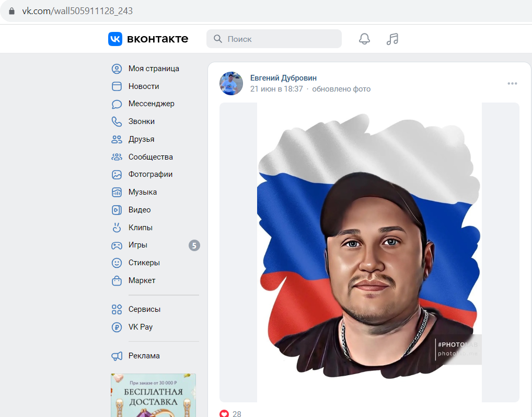Click the Реклама megaphone icon

pyautogui.click(x=117, y=356)
